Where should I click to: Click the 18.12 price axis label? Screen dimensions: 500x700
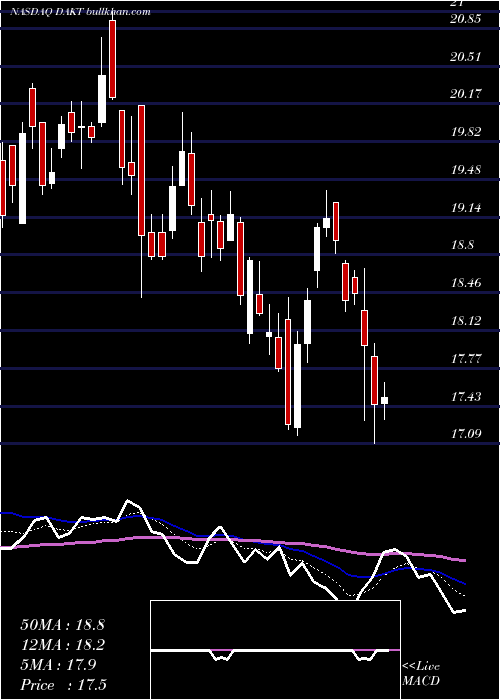(x=466, y=321)
